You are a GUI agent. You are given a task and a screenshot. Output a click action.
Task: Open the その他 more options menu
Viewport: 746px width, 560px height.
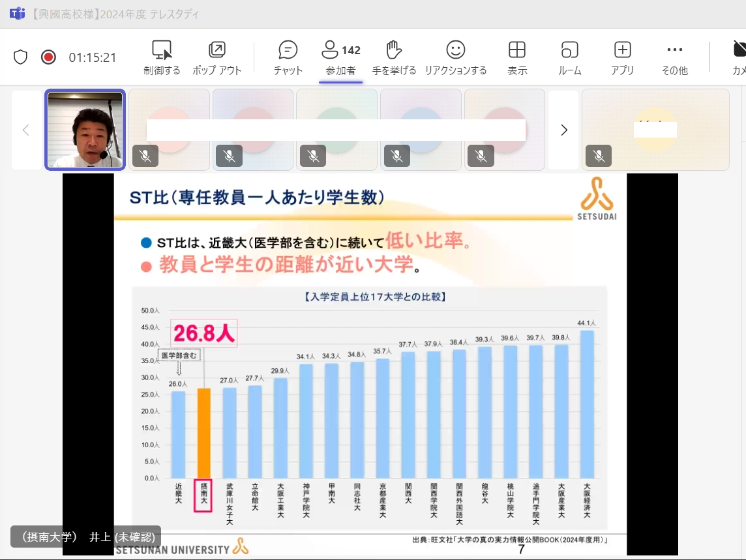[x=675, y=57]
